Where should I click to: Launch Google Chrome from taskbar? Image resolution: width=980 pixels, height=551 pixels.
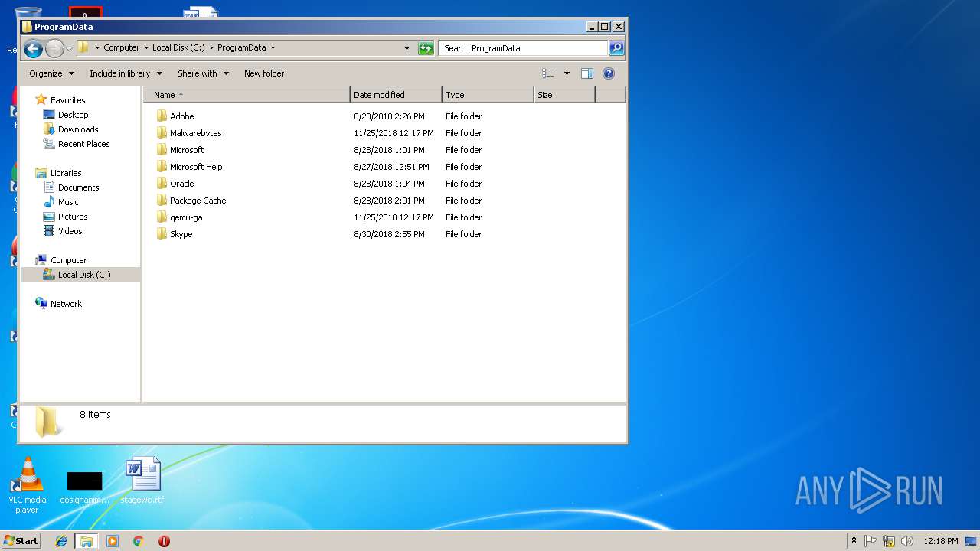point(138,541)
